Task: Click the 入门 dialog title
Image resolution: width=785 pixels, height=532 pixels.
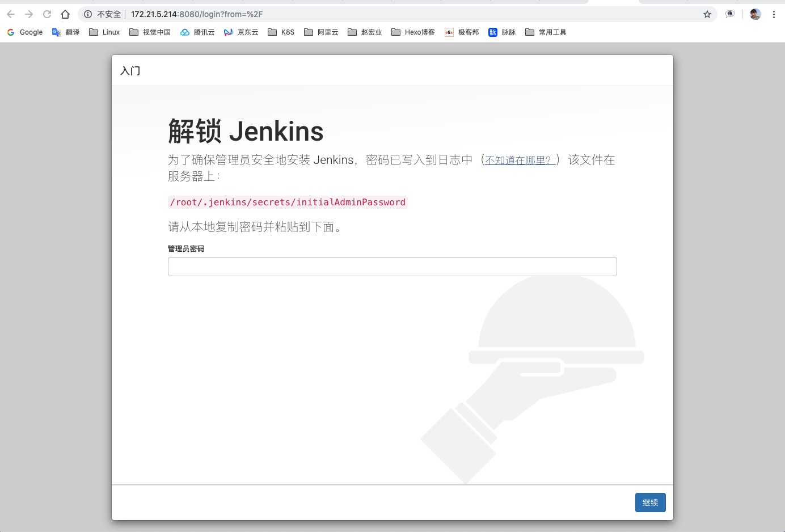Action: (130, 70)
